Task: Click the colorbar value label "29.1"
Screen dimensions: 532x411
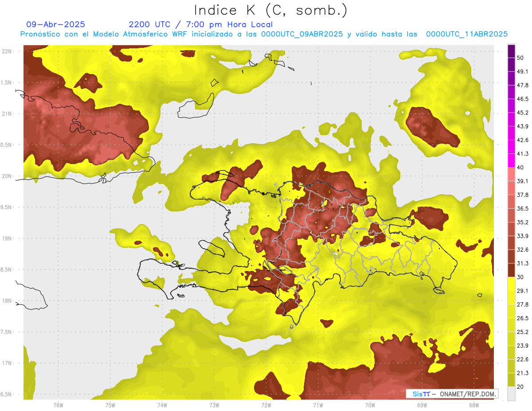Action: pyautogui.click(x=523, y=291)
